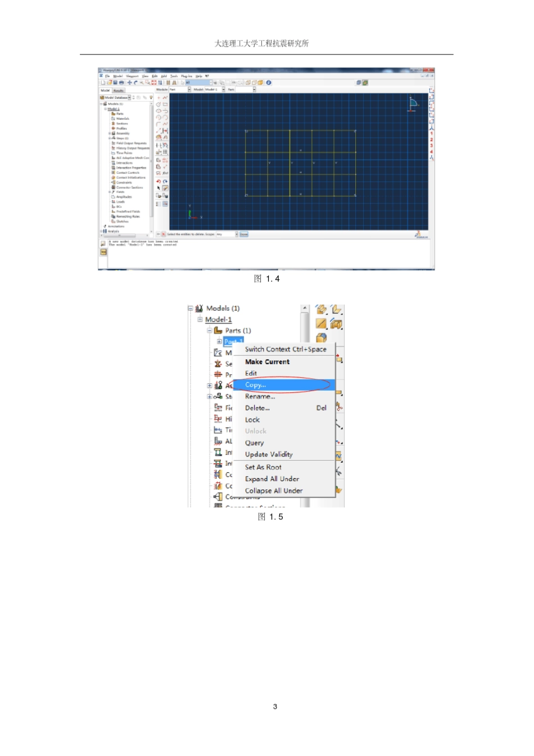This screenshot has width=534, height=756.
Task: Select the Parts (1) tree item
Action: [x=238, y=331]
